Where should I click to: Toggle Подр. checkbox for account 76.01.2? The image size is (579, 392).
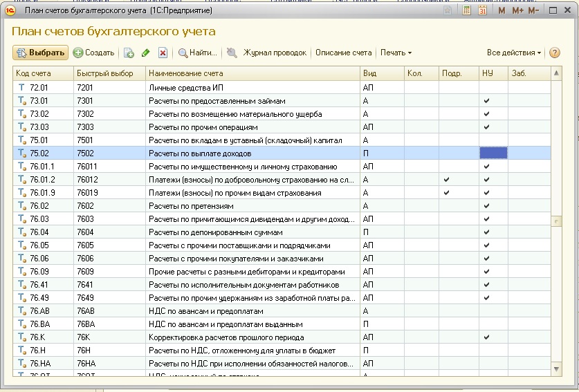click(446, 180)
